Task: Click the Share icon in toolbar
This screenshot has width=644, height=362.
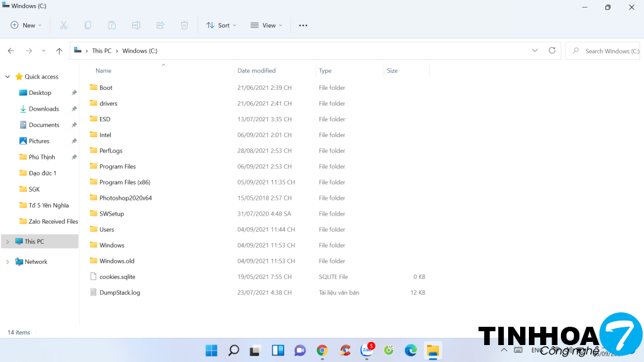Action: (160, 25)
